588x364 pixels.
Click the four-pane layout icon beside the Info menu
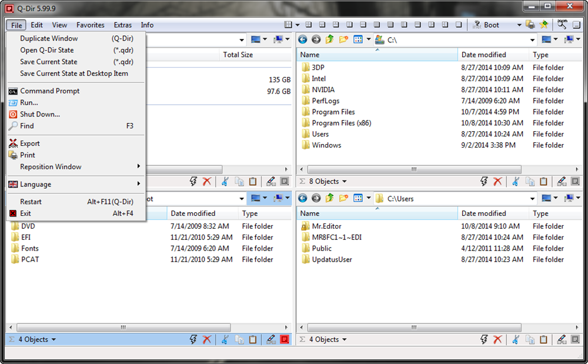[x=288, y=25]
